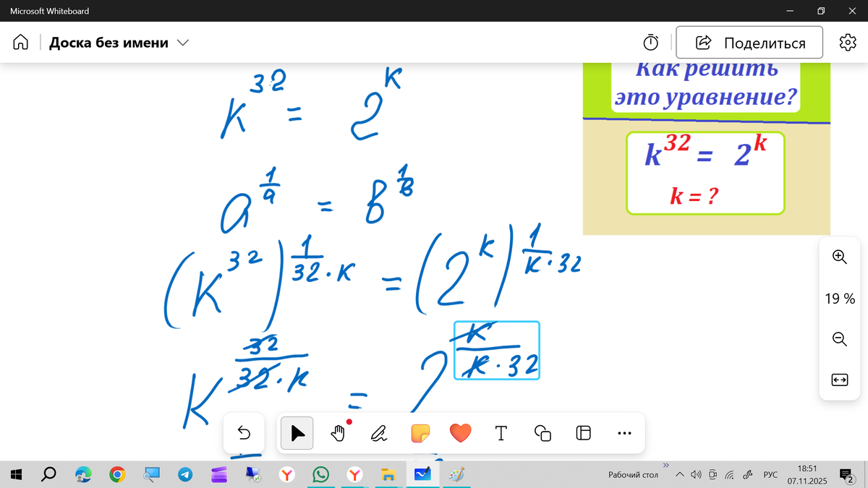868x488 pixels.
Task: Open Telegram from taskbar
Action: [x=185, y=474]
